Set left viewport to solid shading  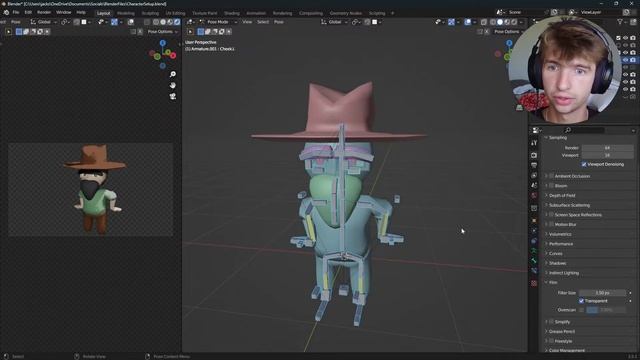[x=163, y=22]
